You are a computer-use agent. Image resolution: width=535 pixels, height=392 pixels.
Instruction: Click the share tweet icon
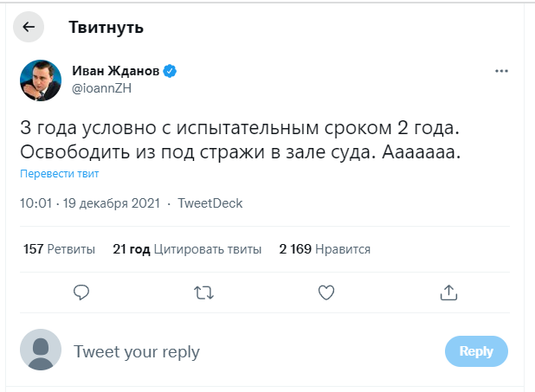(448, 292)
